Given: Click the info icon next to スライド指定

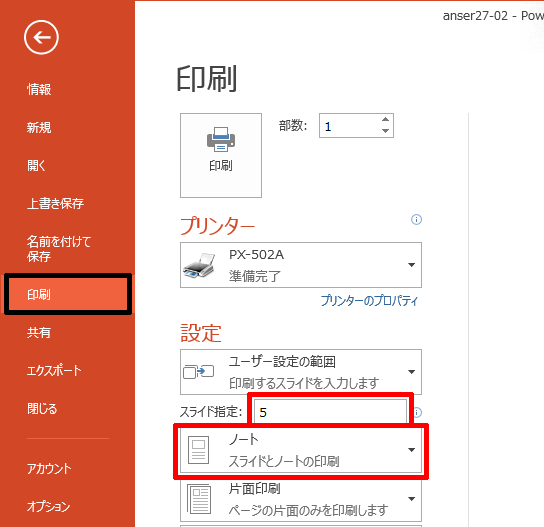Looking at the screenshot, I should (418, 413).
